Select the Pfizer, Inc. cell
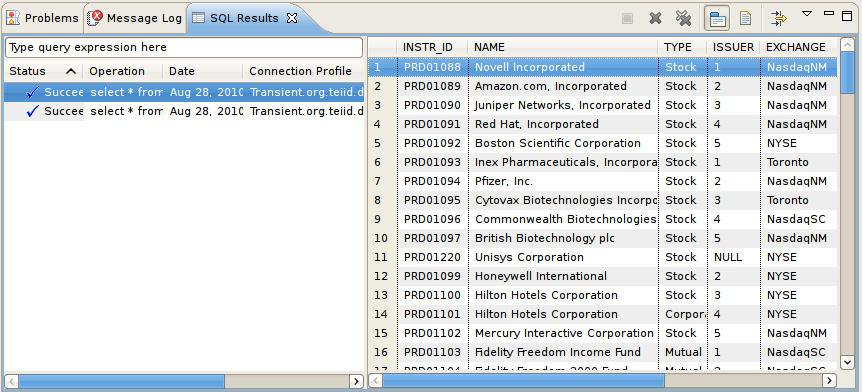The width and height of the screenshot is (862, 392). [563, 181]
